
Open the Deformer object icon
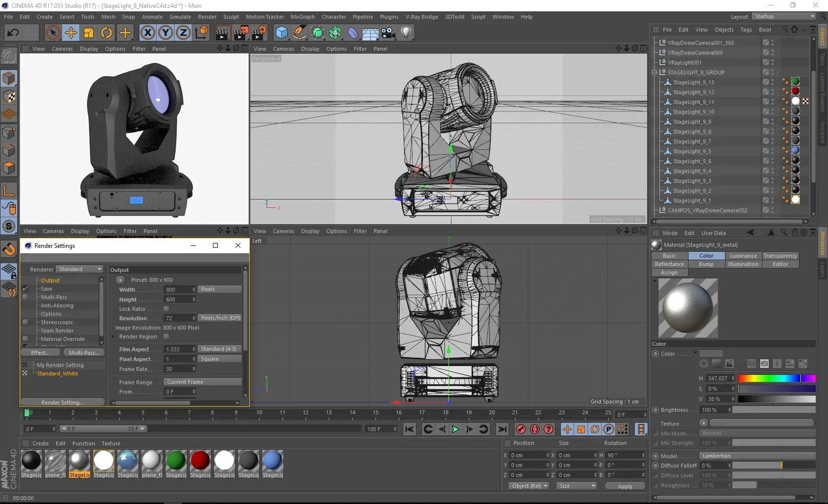tap(353, 33)
